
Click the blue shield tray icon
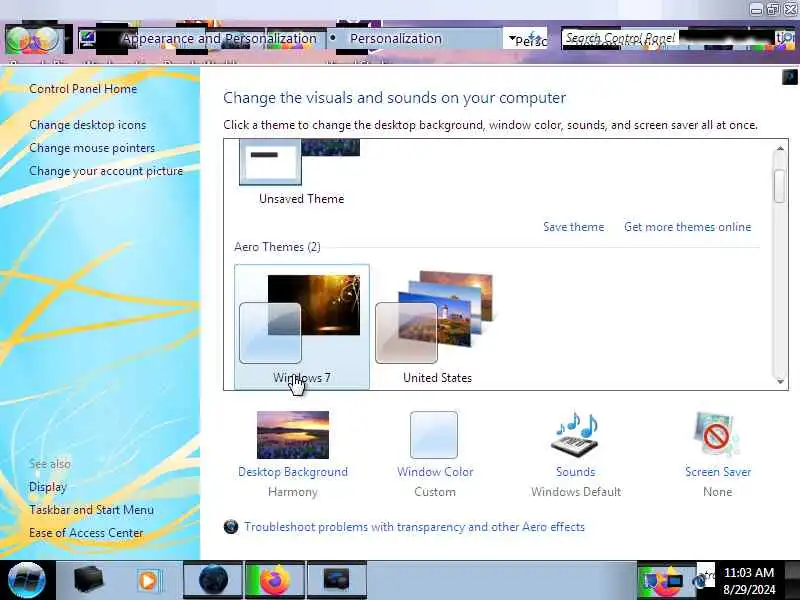pyautogui.click(x=652, y=581)
